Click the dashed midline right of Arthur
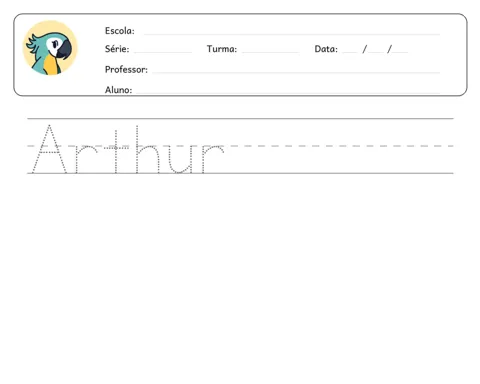The height and width of the screenshot is (384, 480). point(340,146)
